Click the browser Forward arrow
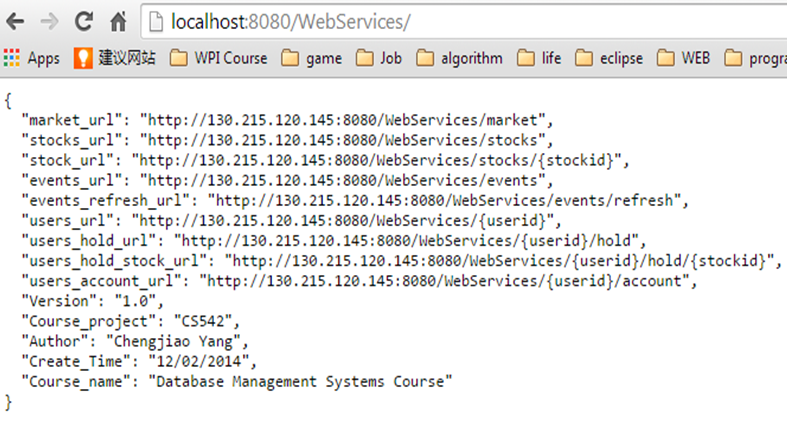The image size is (787, 442). pos(49,22)
